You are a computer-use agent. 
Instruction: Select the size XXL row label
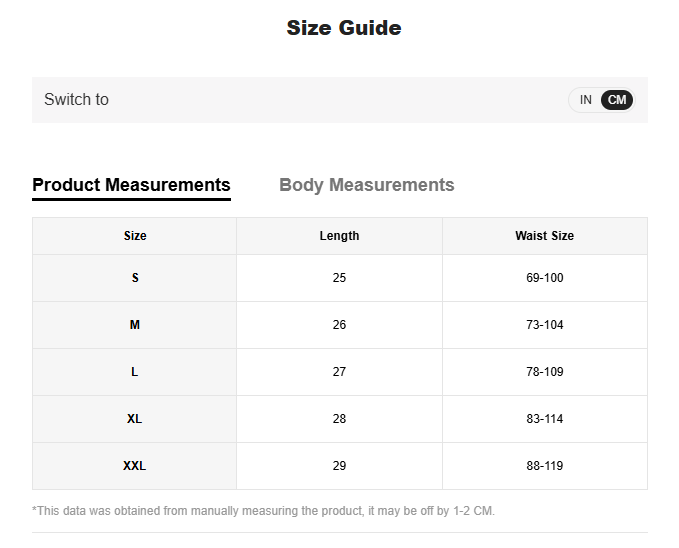tap(135, 466)
